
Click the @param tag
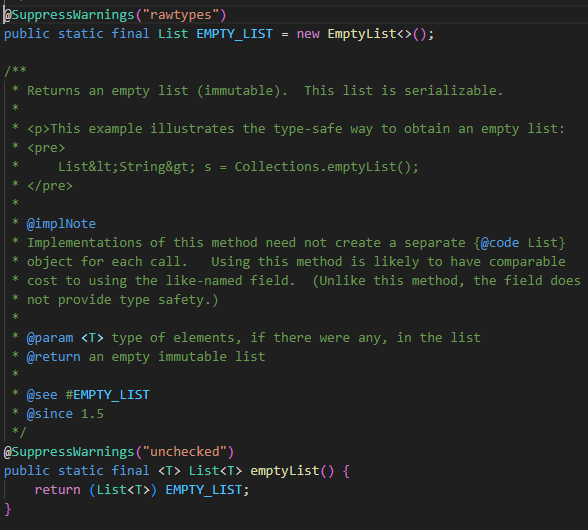click(x=50, y=338)
